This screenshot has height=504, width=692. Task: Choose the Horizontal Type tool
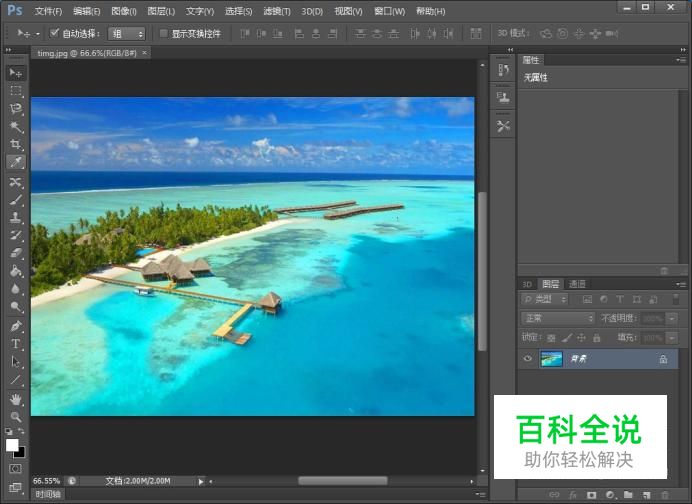(x=16, y=344)
